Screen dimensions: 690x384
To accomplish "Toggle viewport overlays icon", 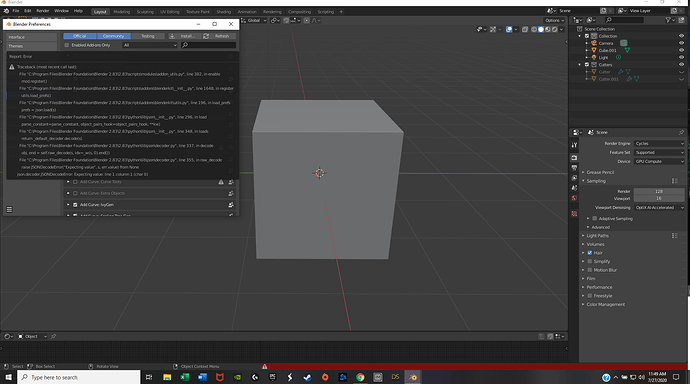I will click(509, 29).
